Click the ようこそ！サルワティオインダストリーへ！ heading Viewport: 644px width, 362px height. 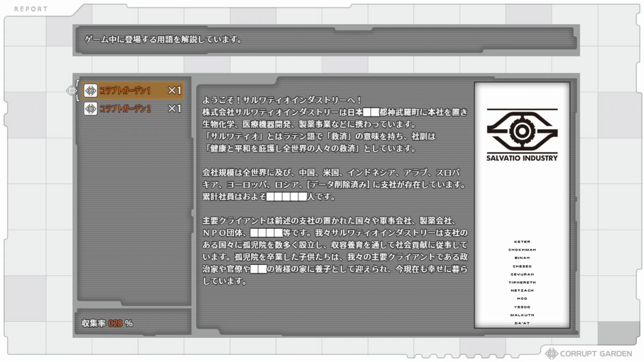(282, 100)
